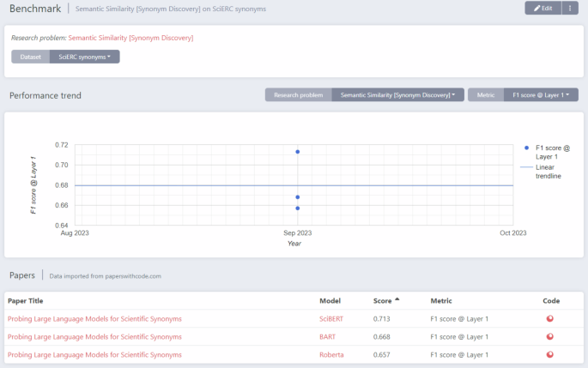Expand the F1 score @ Layer 1 metric dropdown
The image size is (588, 368).
[540, 95]
